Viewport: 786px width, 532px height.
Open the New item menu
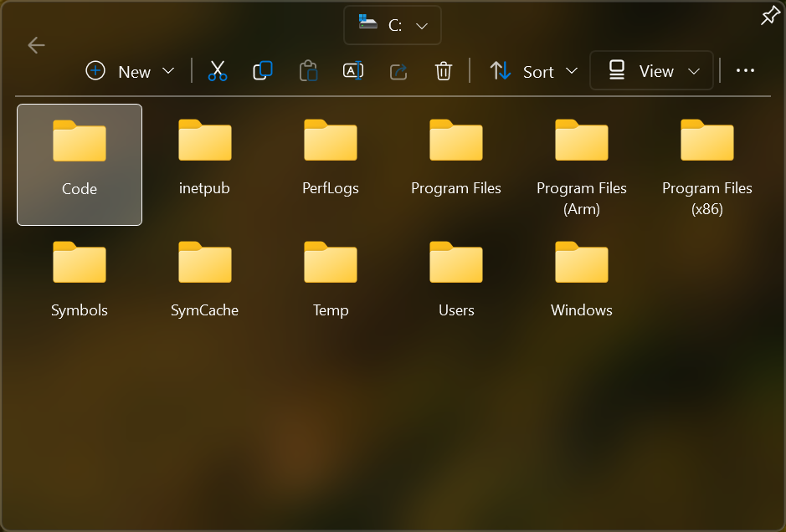130,71
